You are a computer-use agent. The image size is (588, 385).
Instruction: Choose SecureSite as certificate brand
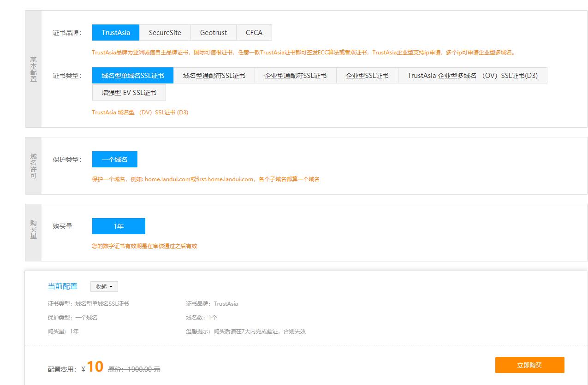[x=165, y=33]
